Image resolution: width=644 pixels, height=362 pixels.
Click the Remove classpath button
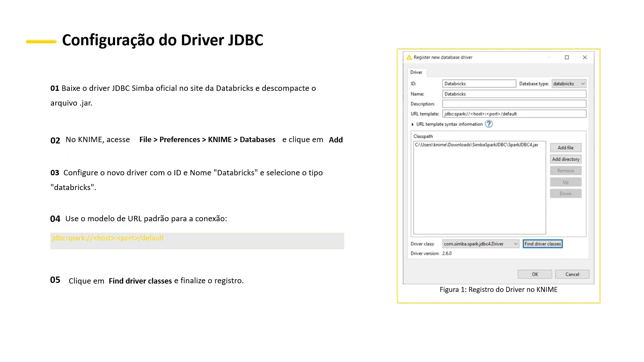tap(566, 171)
